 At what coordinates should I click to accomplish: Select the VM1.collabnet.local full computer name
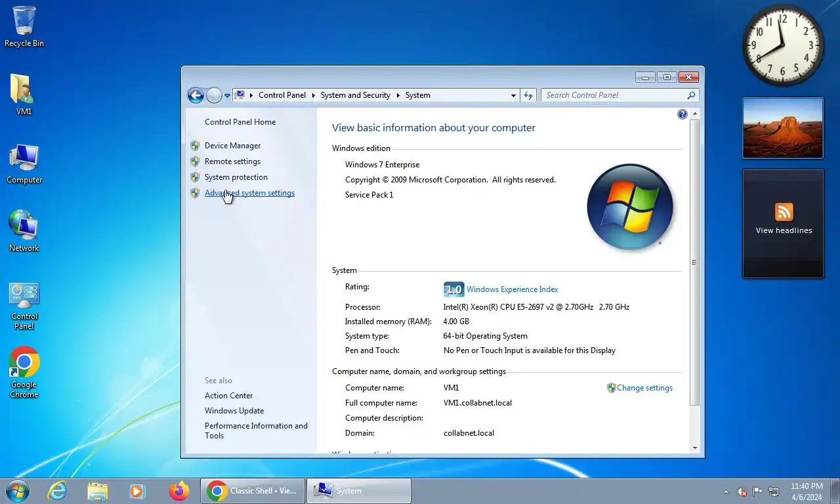pyautogui.click(x=478, y=403)
